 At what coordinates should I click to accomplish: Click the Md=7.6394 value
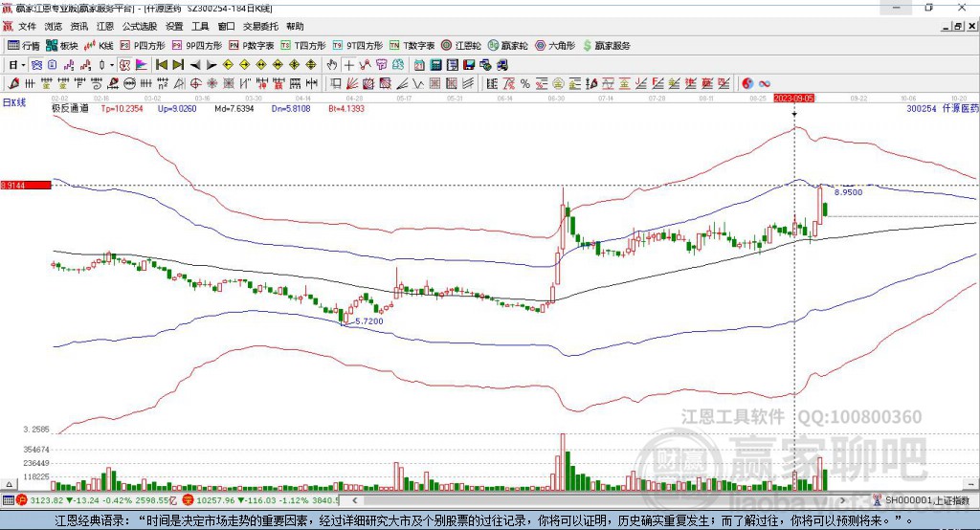tap(234, 108)
